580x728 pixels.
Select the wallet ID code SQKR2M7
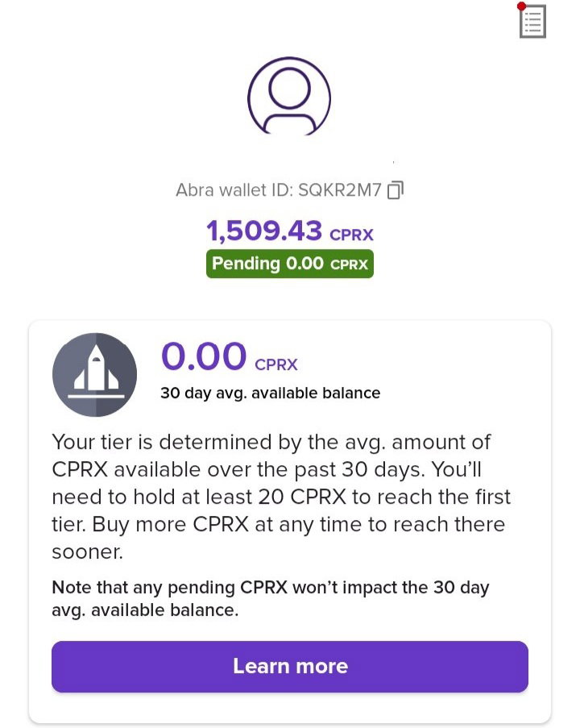click(x=340, y=190)
